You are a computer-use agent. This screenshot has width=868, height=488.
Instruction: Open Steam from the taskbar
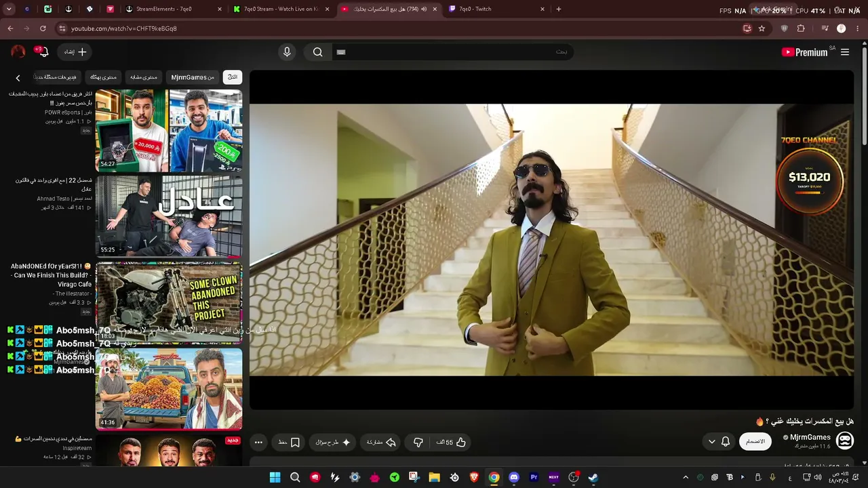593,477
